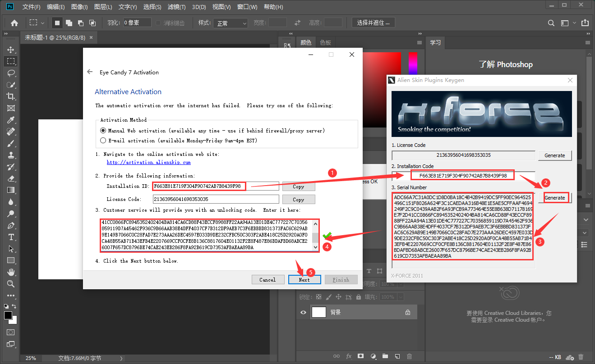
Task: Create a new layer group folder
Action: 385,356
